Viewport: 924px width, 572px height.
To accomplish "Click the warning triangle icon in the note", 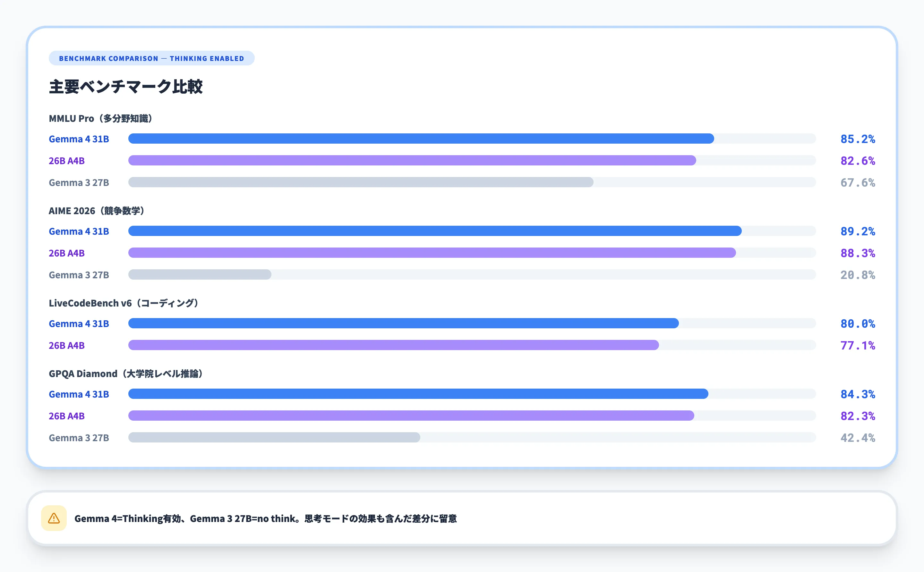I will pos(54,519).
